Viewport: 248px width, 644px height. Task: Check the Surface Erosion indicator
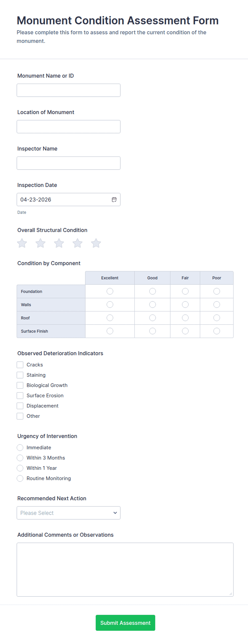pos(20,395)
